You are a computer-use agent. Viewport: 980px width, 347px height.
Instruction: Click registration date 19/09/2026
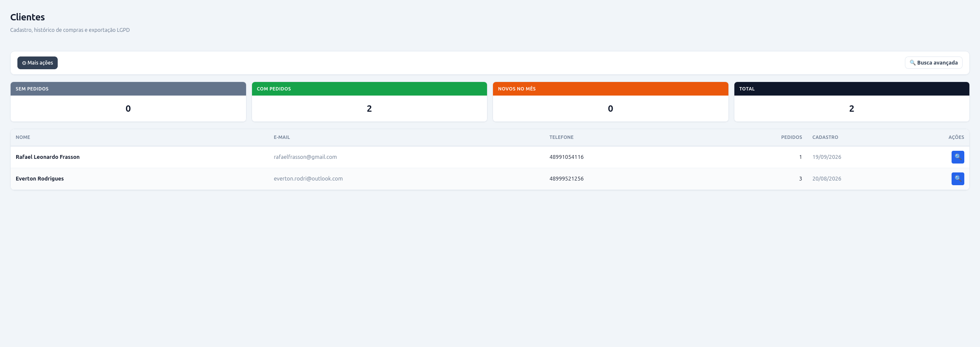pos(827,157)
